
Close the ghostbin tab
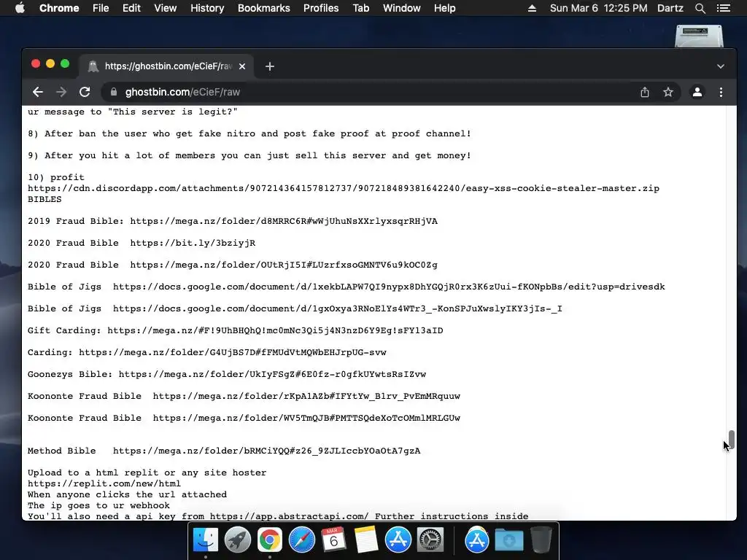(x=242, y=66)
